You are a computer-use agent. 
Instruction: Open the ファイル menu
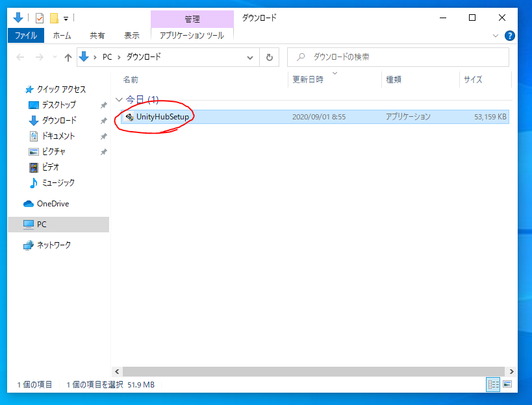pos(26,36)
